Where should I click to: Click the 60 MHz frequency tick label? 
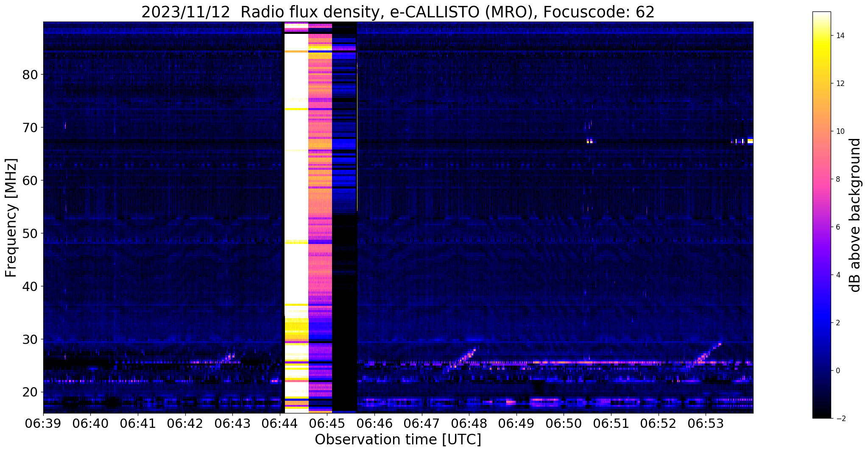30,180
